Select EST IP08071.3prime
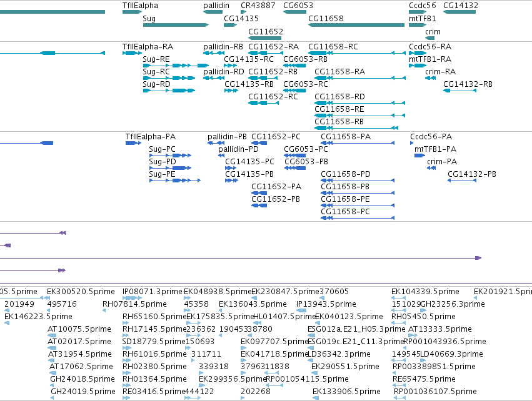Image resolution: width=532 pixels, height=401 pixels. (153, 292)
